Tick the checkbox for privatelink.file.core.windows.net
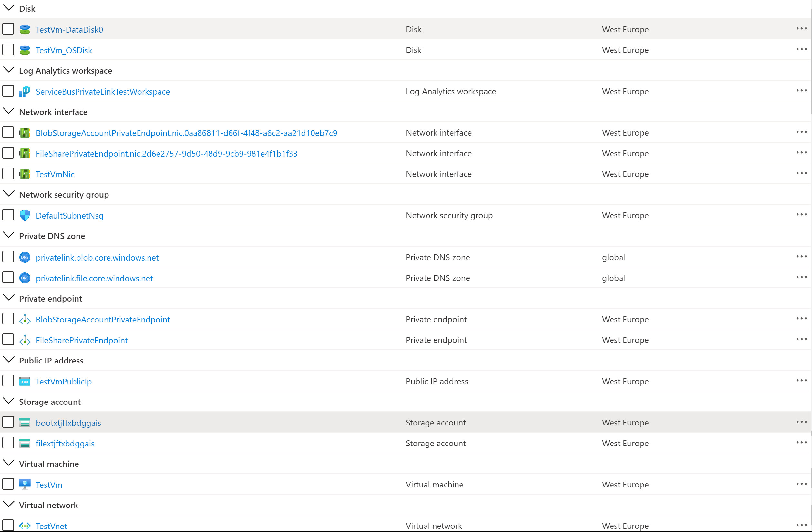The image size is (812, 532). [x=8, y=278]
